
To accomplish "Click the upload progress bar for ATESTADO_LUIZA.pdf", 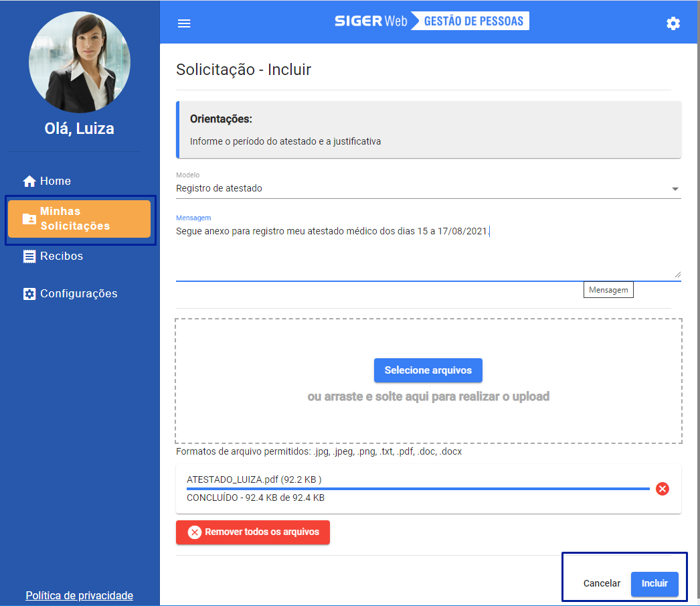I will (x=418, y=489).
